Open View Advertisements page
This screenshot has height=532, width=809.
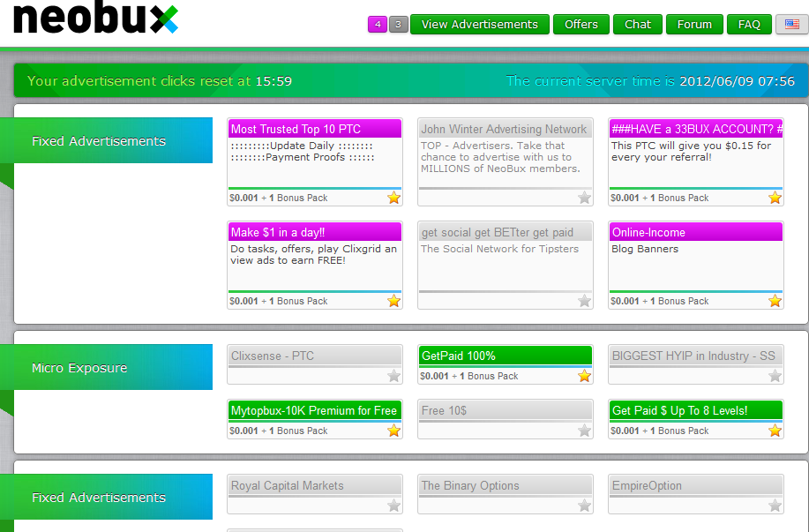pyautogui.click(x=480, y=24)
